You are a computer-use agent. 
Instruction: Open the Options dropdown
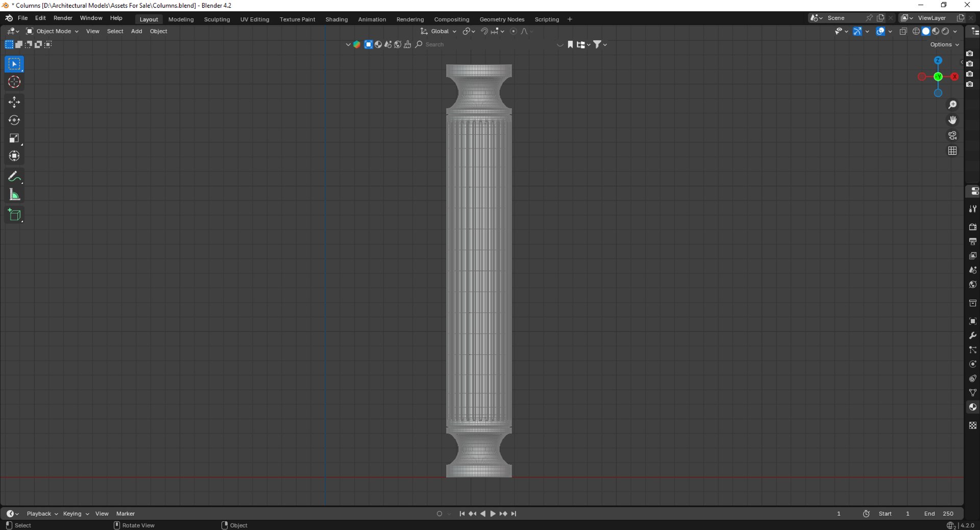tap(944, 44)
